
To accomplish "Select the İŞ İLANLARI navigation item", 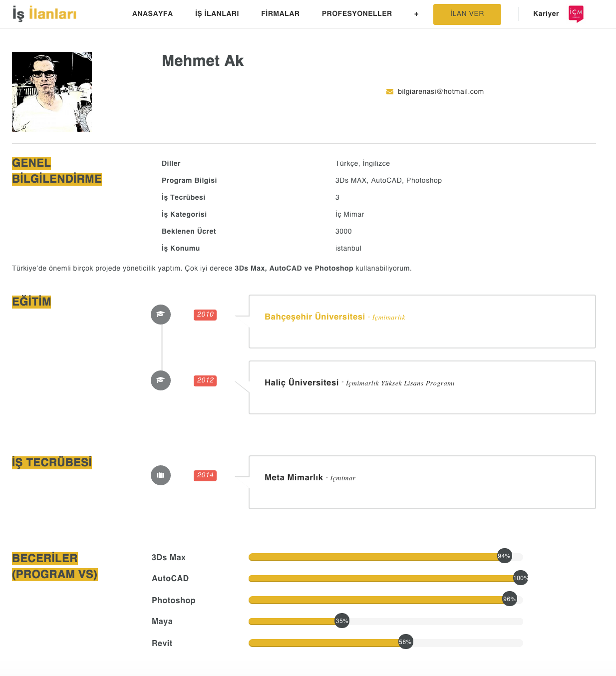I will [217, 13].
